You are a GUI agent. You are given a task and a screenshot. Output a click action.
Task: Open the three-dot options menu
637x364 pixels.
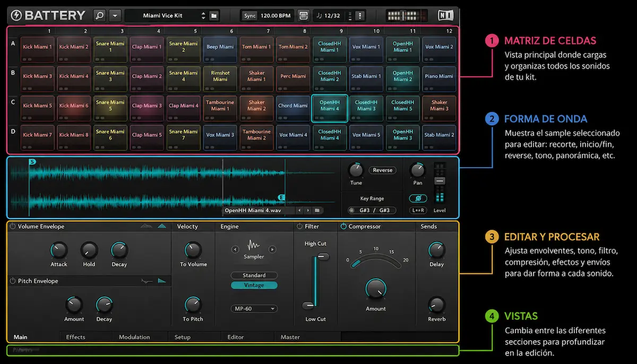coord(360,15)
